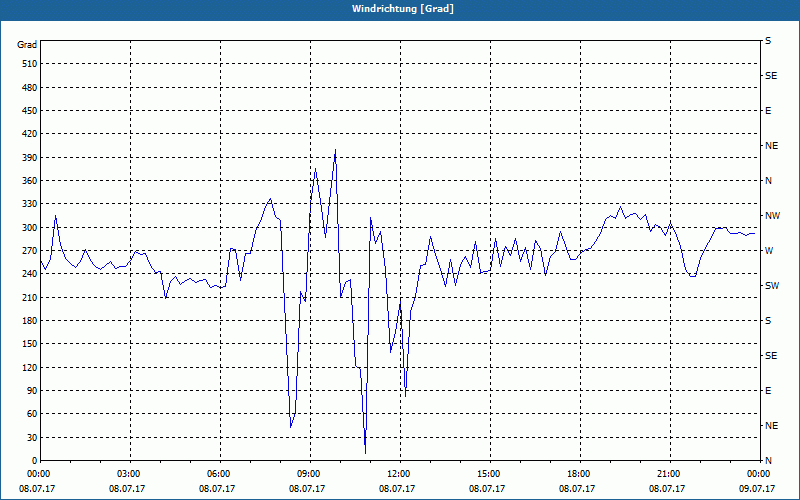The height and width of the screenshot is (500, 800).
Task: Click the chart title Windrichtung [Grad]
Action: coord(403,9)
